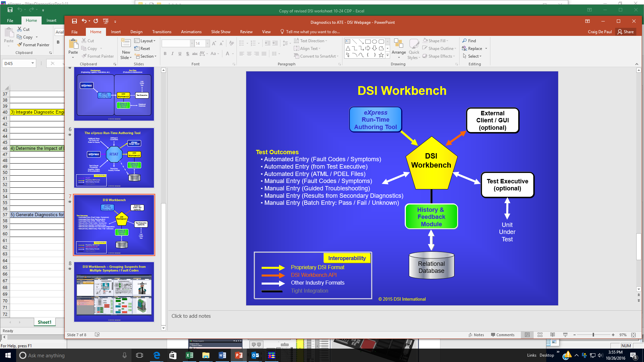Open Slide Sorter view in status bar

click(540, 335)
